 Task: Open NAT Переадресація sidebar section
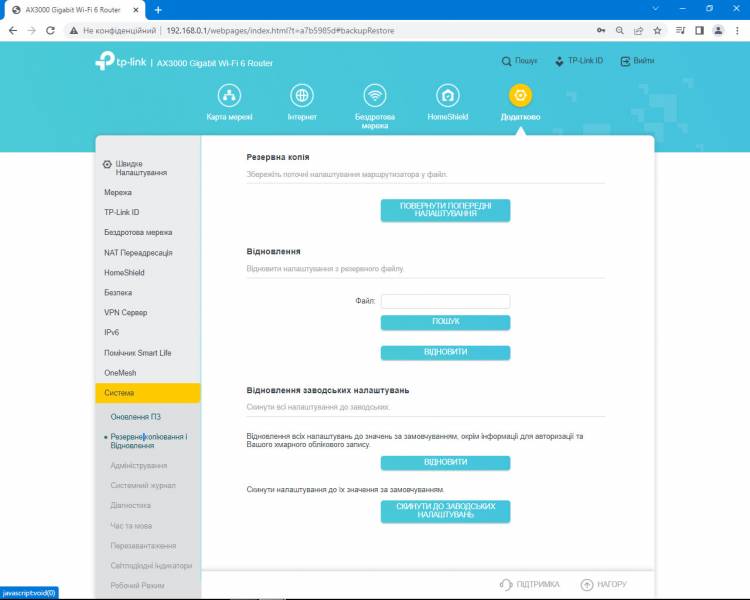pos(138,253)
